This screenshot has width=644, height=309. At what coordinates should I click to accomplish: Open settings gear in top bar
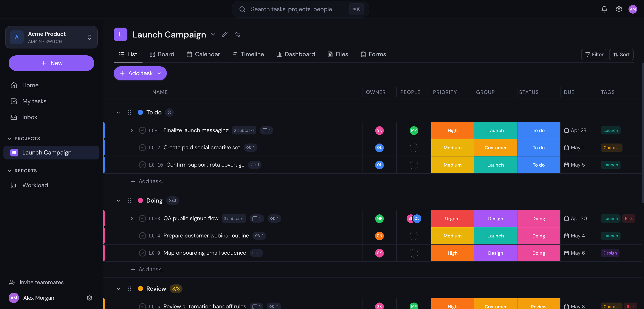619,9
